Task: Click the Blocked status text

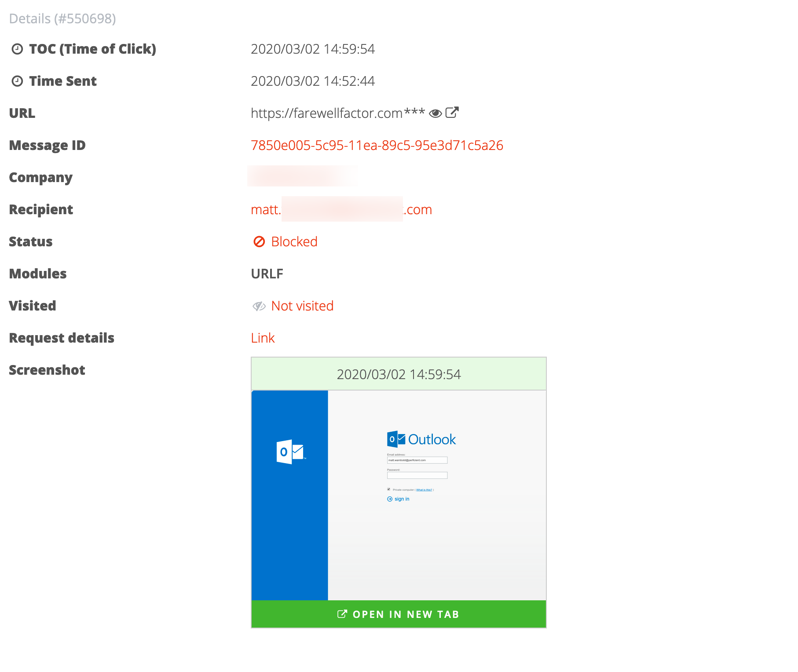Action: (294, 241)
